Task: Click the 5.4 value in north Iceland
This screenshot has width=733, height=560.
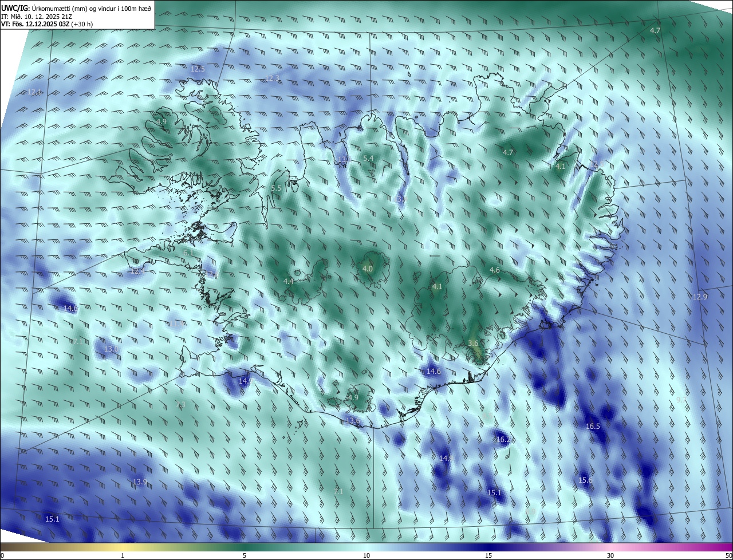Action: 369,158
